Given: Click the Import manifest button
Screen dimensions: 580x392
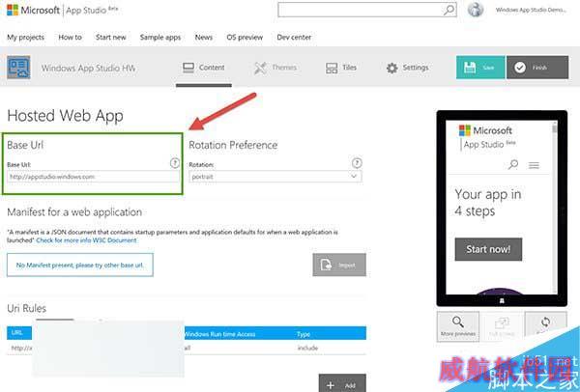Looking at the screenshot, I should click(x=339, y=265).
